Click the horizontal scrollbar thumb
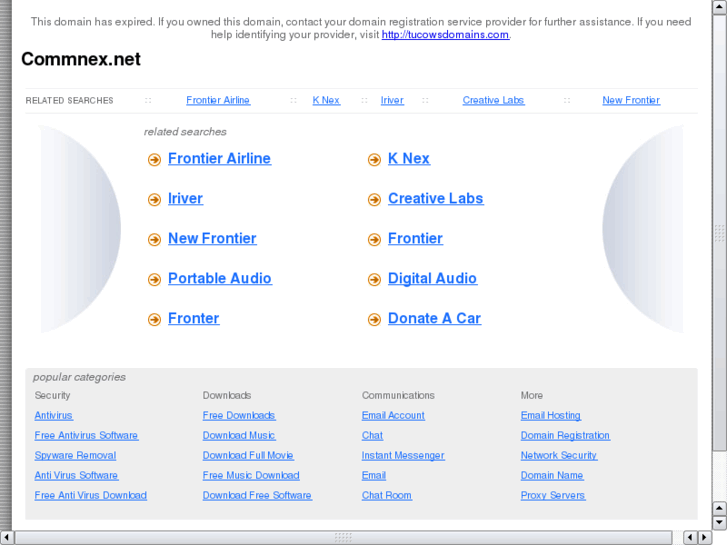Image resolution: width=727 pixels, height=545 pixels. click(x=343, y=537)
